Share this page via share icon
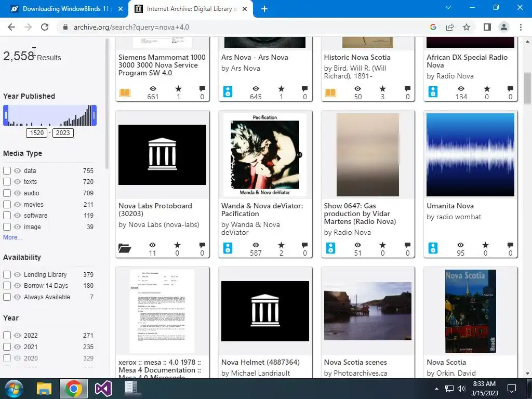The height and width of the screenshot is (399, 532). click(x=450, y=27)
